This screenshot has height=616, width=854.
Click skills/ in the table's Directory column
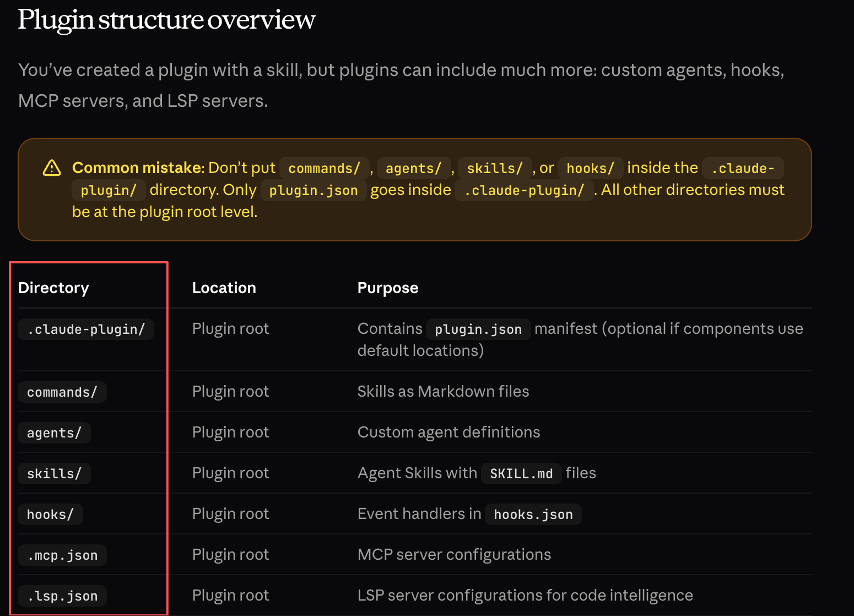(54, 474)
